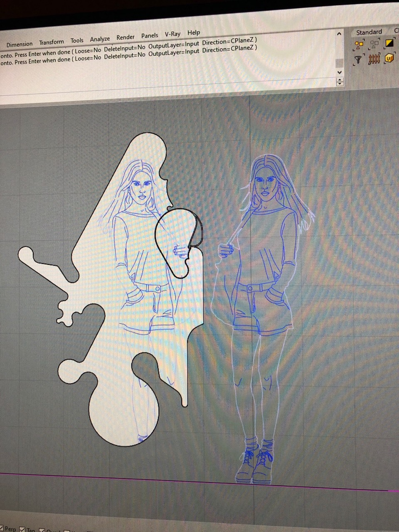399x532 pixels.
Task: Open the Render menu
Action: point(126,37)
